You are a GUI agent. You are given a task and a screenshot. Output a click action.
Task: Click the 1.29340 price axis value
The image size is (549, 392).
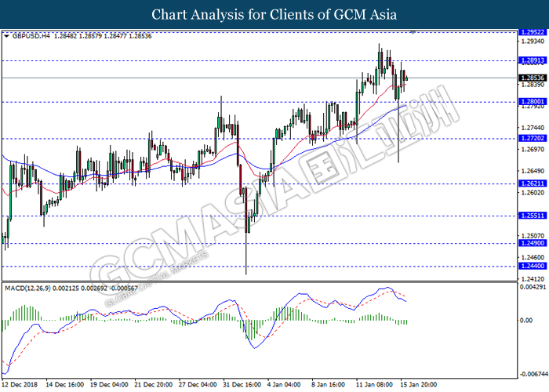coord(533,42)
